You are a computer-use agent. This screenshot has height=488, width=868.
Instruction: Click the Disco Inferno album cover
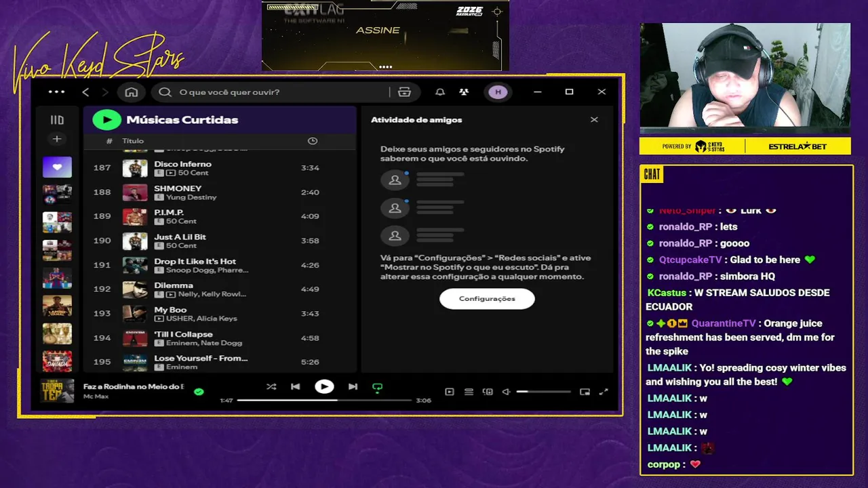(135, 168)
